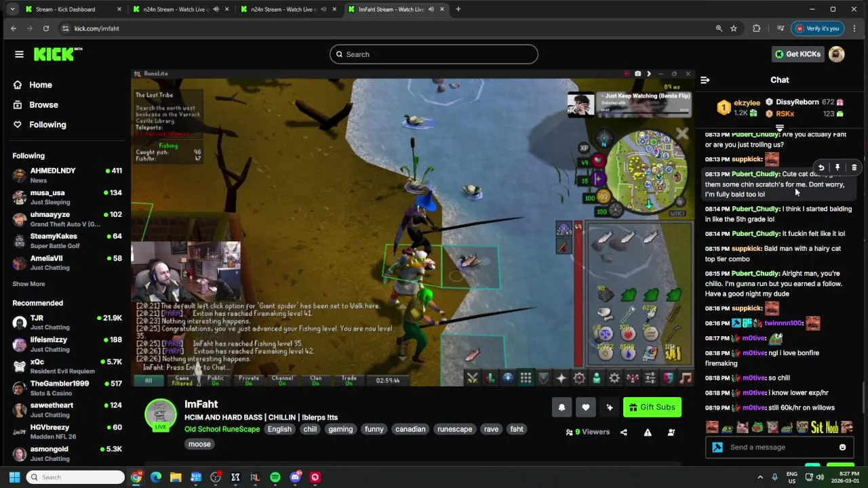This screenshot has height=488, width=868.
Task: Click the 9 Viewers count
Action: [x=588, y=432]
